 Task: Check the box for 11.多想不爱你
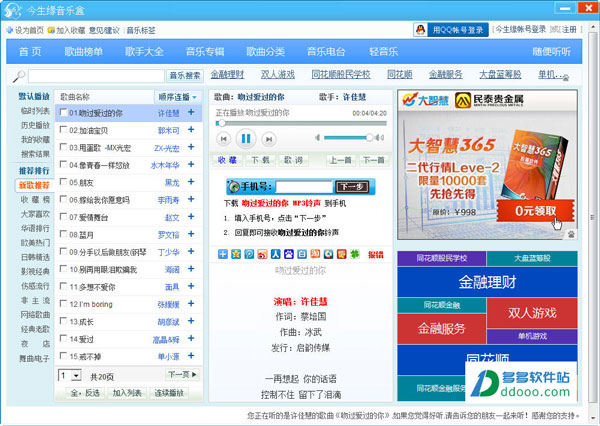point(64,286)
